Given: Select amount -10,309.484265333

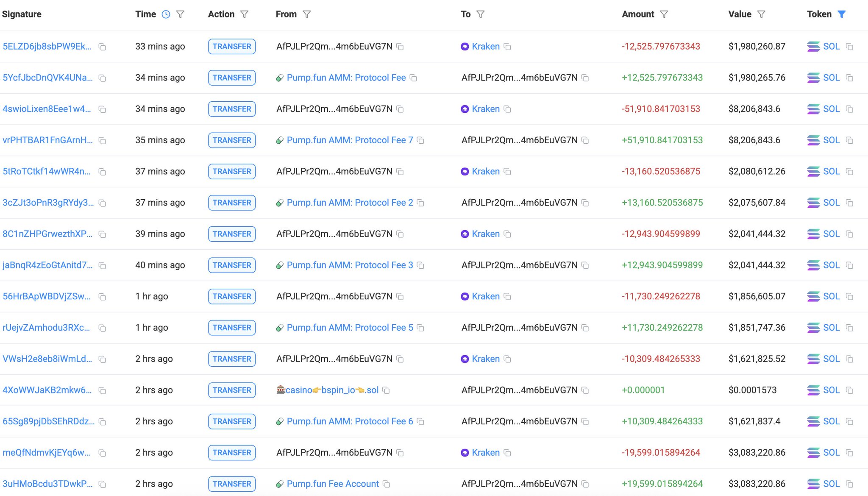Looking at the screenshot, I should coord(661,359).
